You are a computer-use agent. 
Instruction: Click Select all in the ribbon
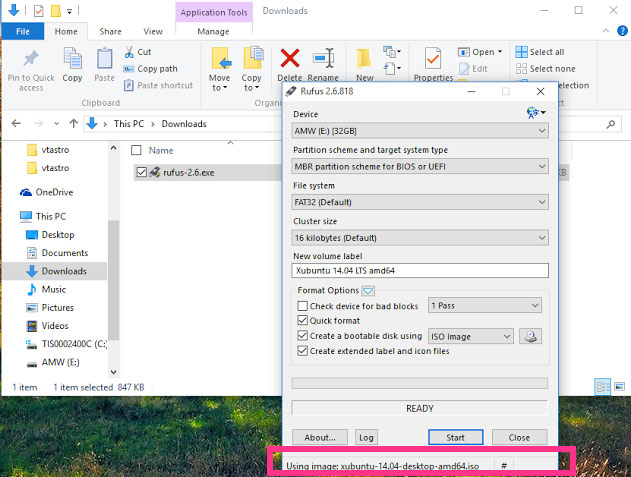tap(540, 52)
